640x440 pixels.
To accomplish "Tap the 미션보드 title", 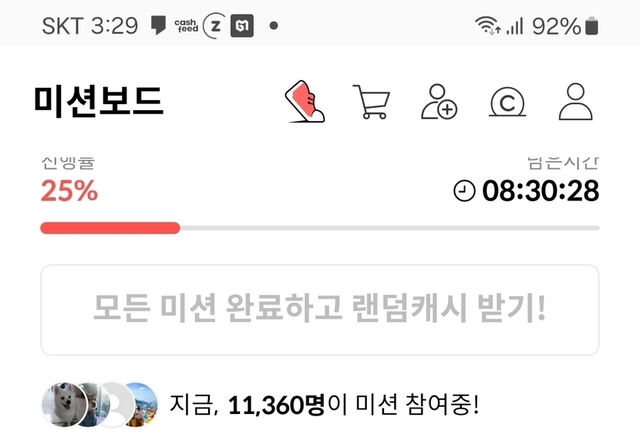I will [x=98, y=102].
